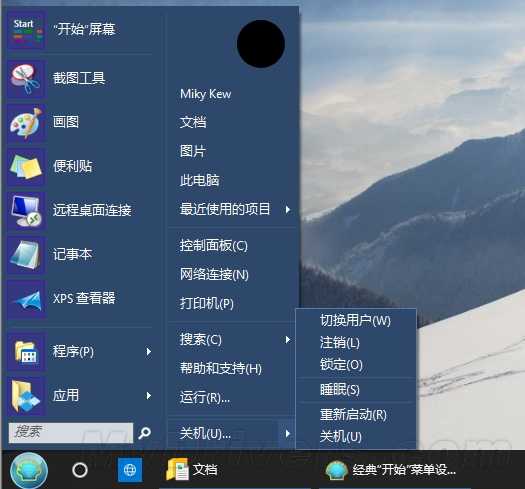Open 运行(R)... dialog
The image size is (525, 489).
pyautogui.click(x=205, y=398)
